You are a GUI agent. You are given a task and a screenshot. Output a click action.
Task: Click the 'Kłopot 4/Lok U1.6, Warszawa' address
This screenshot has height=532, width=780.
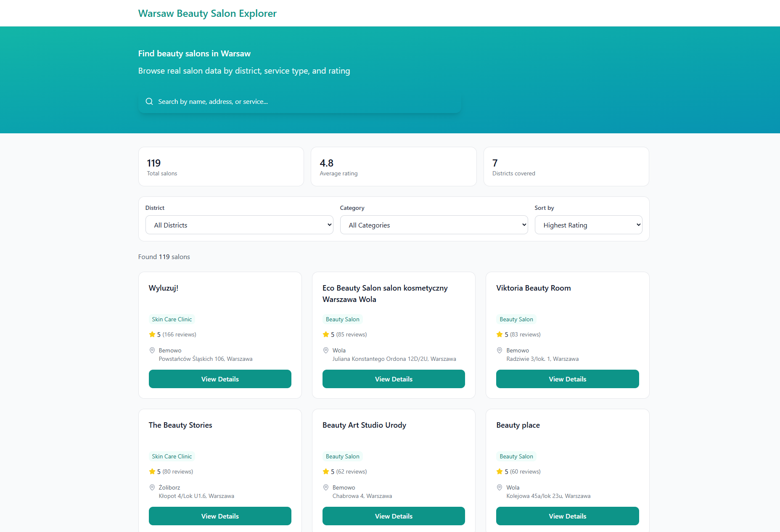tap(196, 496)
